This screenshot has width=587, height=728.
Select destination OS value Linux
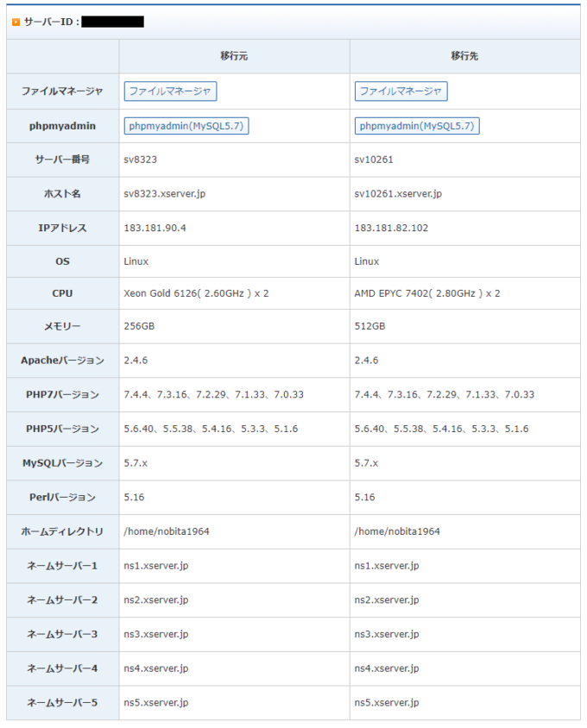367,261
